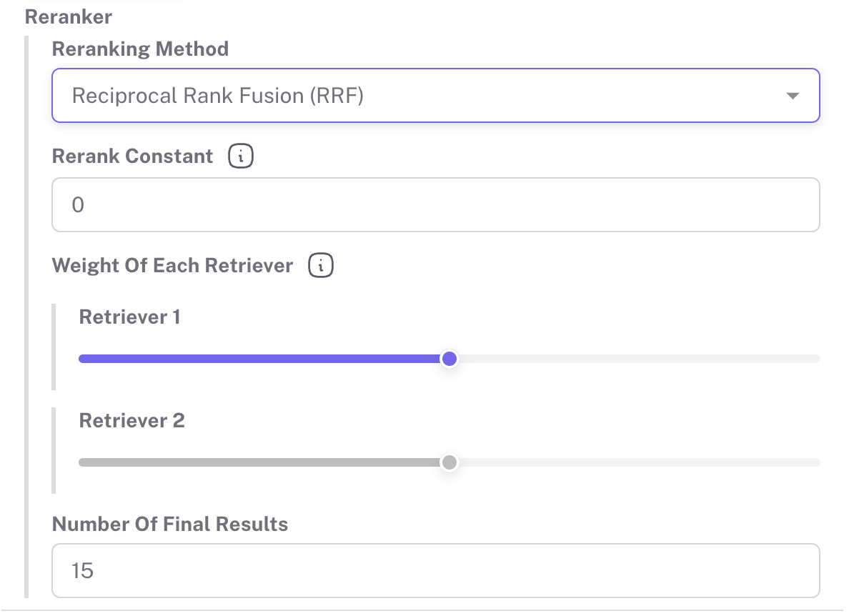Click the Weight Of Each Retriever label

172,266
